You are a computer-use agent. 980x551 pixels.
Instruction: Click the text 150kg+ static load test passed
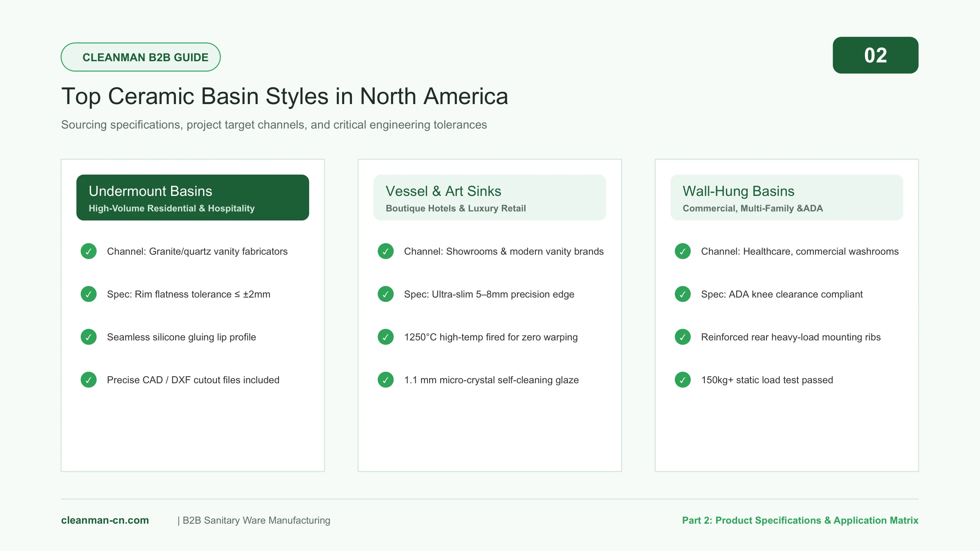point(767,380)
